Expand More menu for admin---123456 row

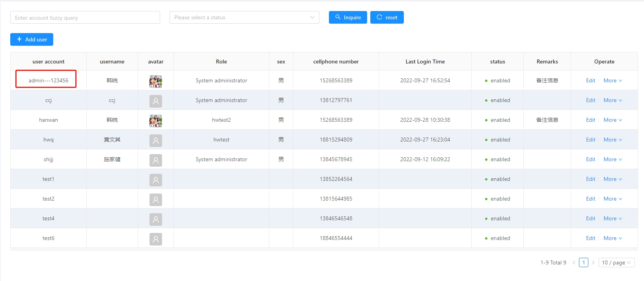click(612, 80)
